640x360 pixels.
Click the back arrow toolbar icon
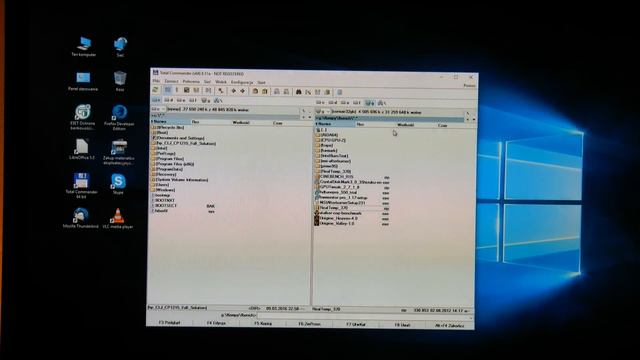[x=233, y=91]
